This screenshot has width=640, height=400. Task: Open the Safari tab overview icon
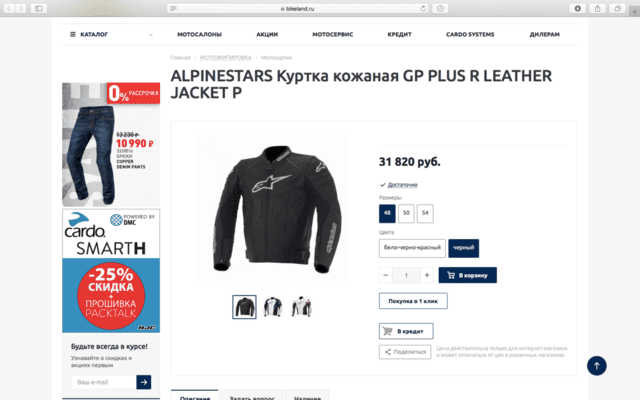point(618,8)
